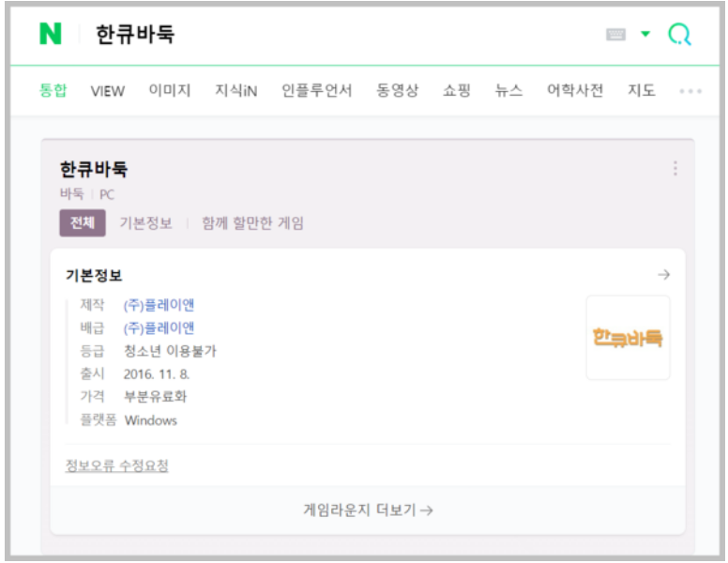Open the 어학사전 tab
This screenshot has height=563, width=728.
click(x=575, y=90)
